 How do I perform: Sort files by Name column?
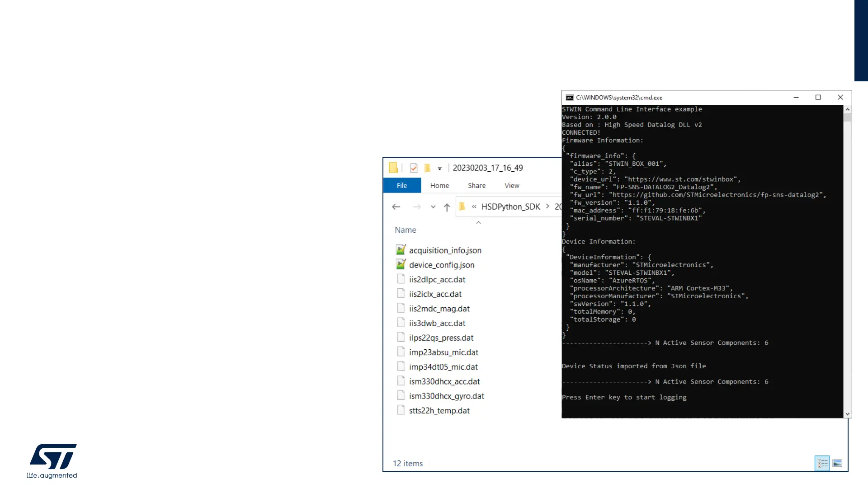(x=405, y=230)
